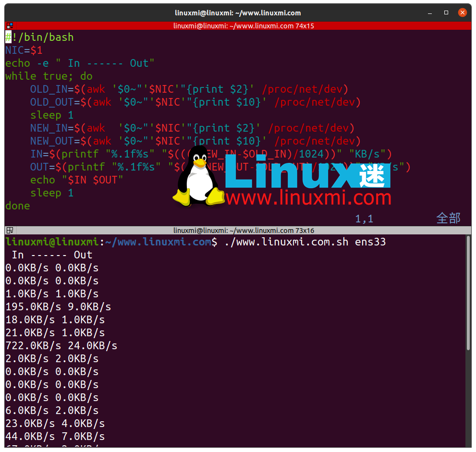Close the terminal window
The width and height of the screenshot is (476, 452).
[x=463, y=12]
